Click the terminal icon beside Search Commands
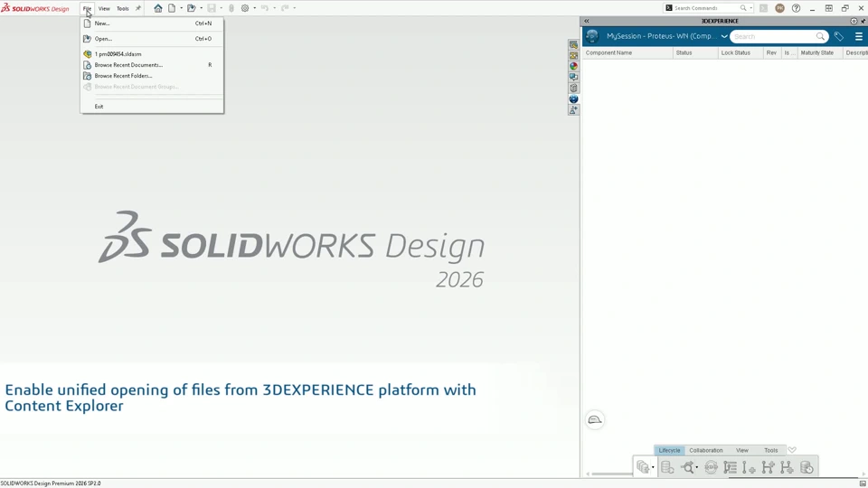Viewport: 868px width, 488px height. [x=763, y=8]
